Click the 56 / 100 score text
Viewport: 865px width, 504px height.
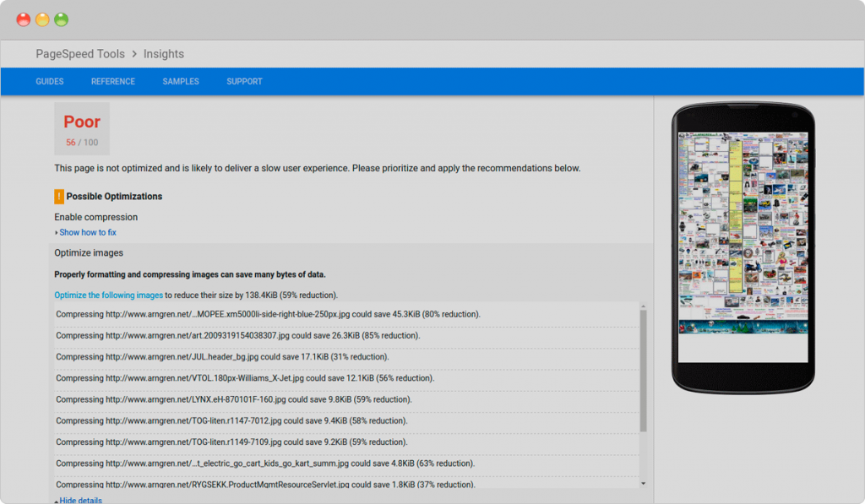[x=82, y=143]
